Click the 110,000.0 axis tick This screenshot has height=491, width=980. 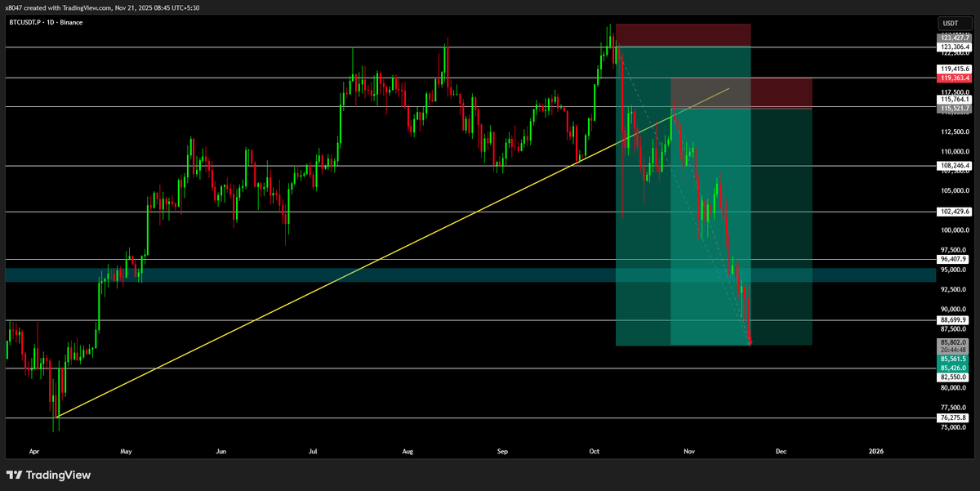point(955,152)
